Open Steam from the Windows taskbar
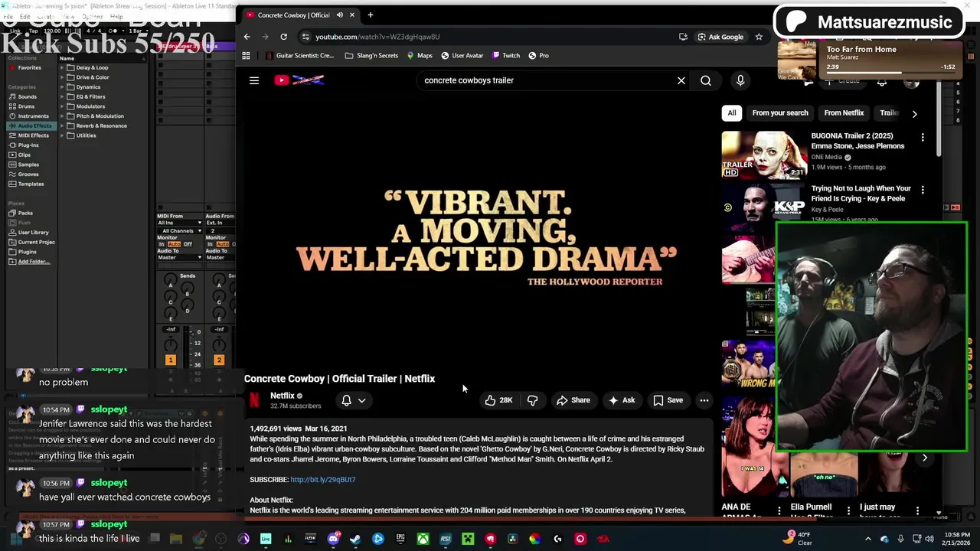 (355, 539)
